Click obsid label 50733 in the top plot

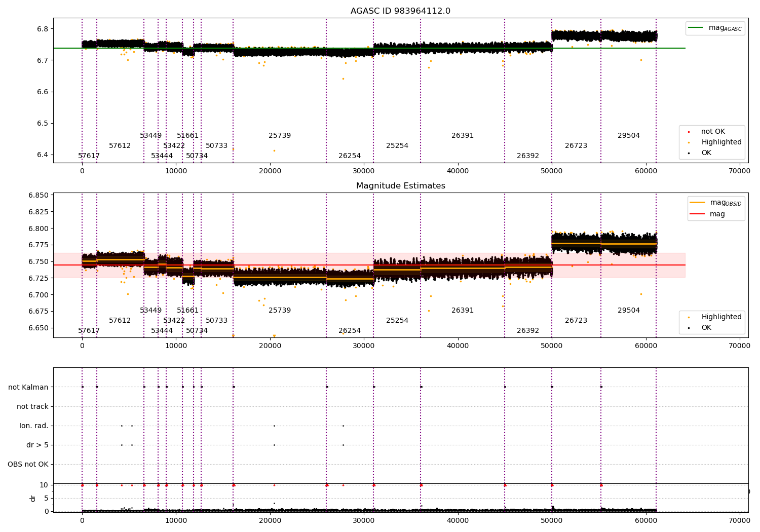coord(217,146)
